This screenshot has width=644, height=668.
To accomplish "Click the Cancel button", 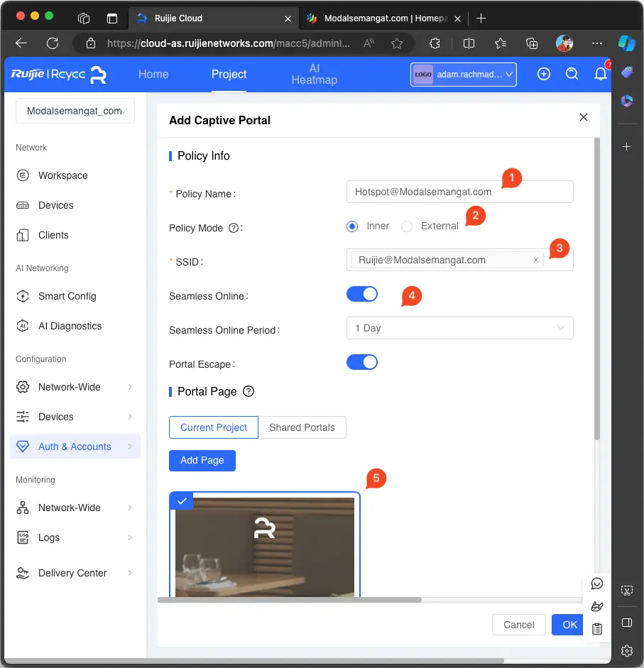I will pos(519,625).
